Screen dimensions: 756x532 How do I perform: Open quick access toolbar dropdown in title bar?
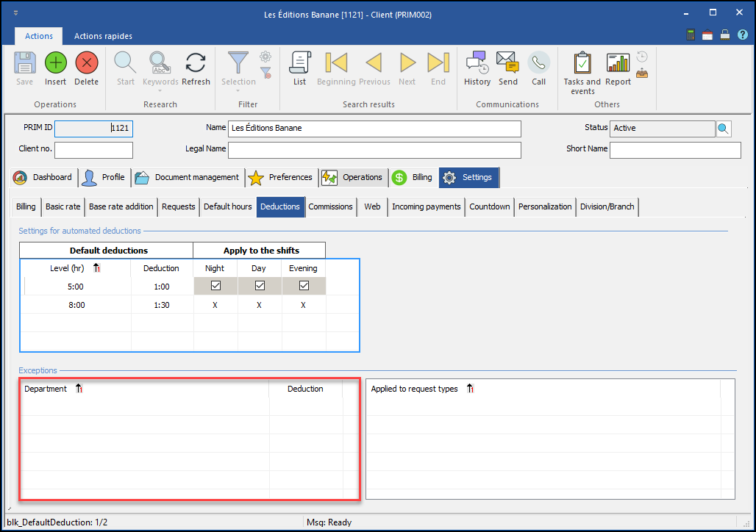coord(15,13)
